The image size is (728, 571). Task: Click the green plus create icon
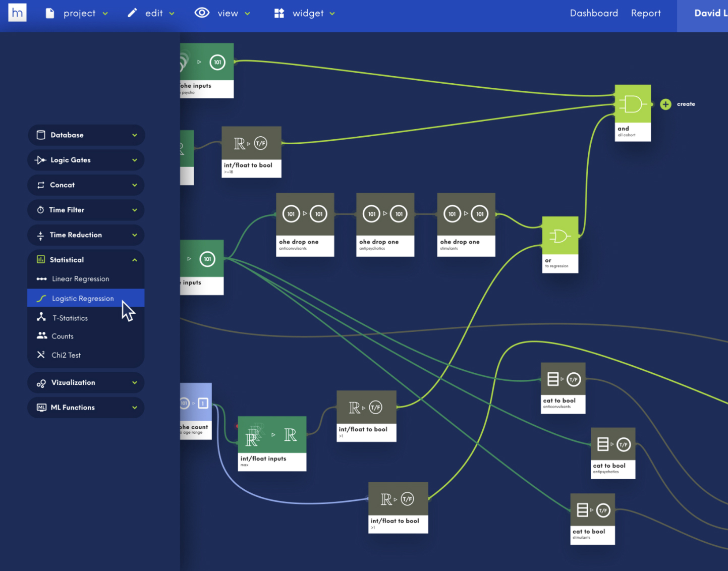tap(665, 104)
